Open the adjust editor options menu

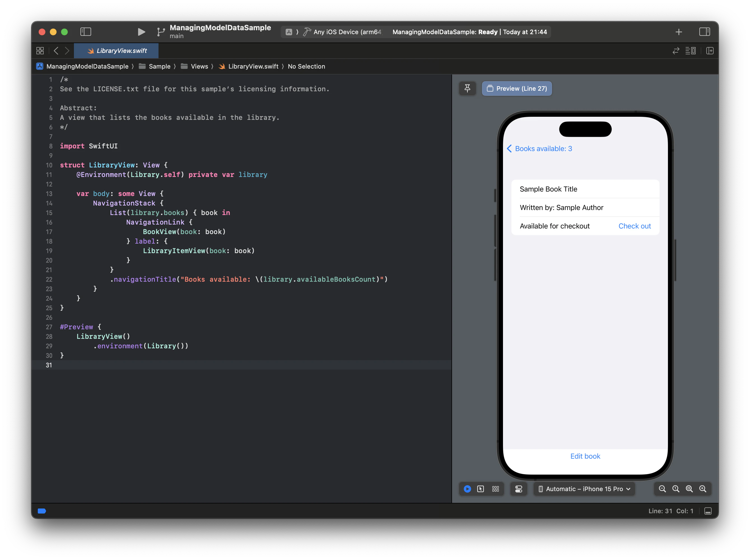pos(690,51)
